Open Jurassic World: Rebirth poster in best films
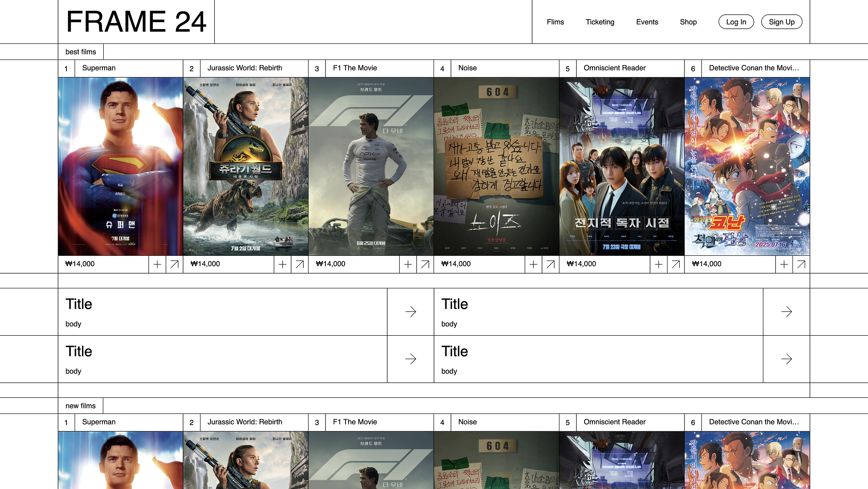 (x=246, y=166)
